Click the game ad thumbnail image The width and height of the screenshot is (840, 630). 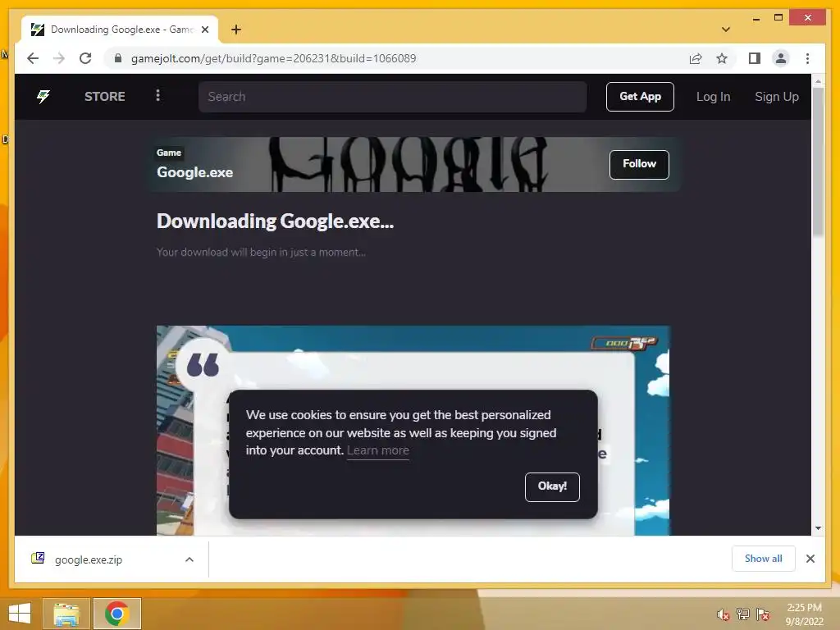pyautogui.click(x=413, y=430)
